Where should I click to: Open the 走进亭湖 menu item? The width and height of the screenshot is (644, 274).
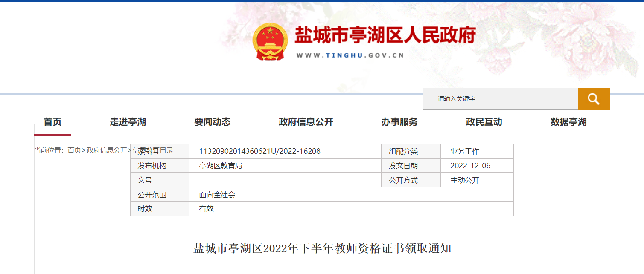pyautogui.click(x=128, y=122)
